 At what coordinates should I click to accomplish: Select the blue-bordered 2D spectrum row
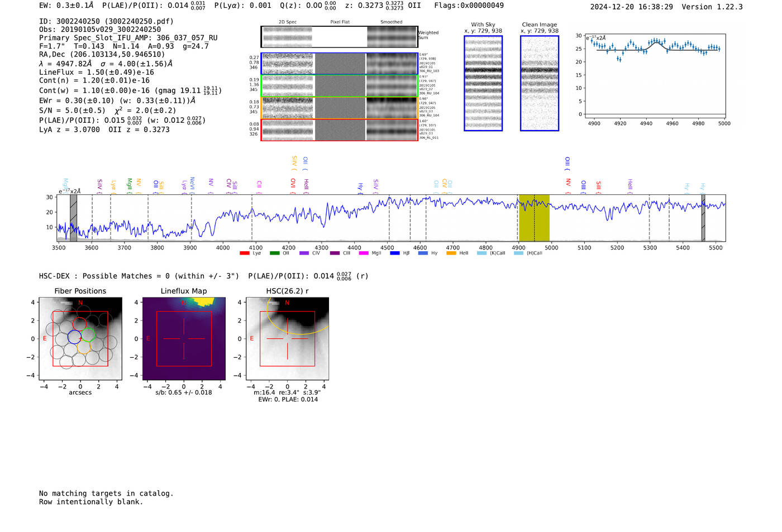(x=339, y=64)
